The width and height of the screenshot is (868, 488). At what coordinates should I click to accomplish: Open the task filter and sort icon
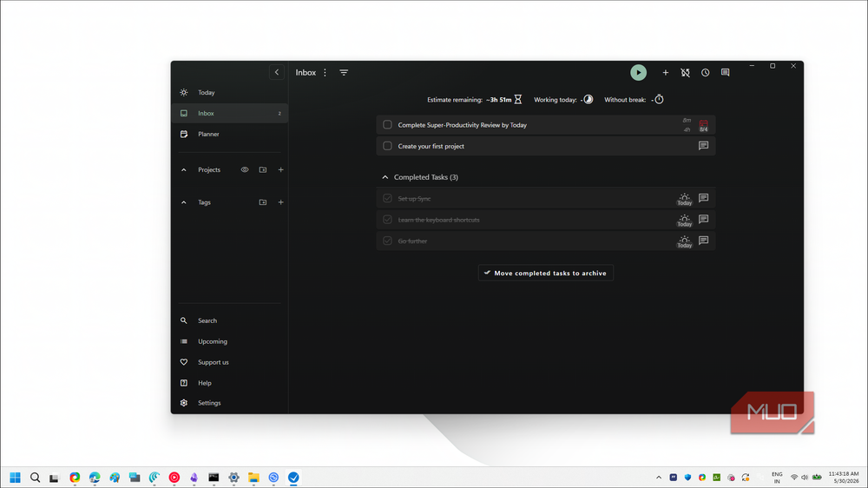coord(344,73)
